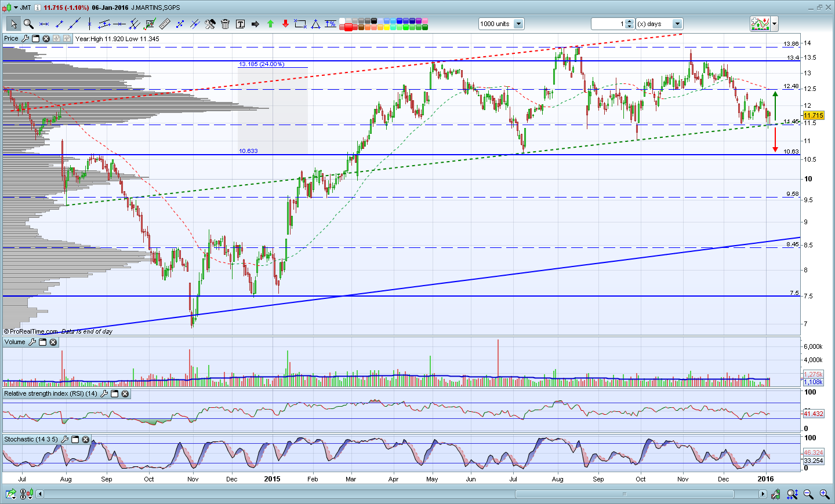This screenshot has width=835, height=504.
Task: Select the arrow cursor tool
Action: pos(13,24)
